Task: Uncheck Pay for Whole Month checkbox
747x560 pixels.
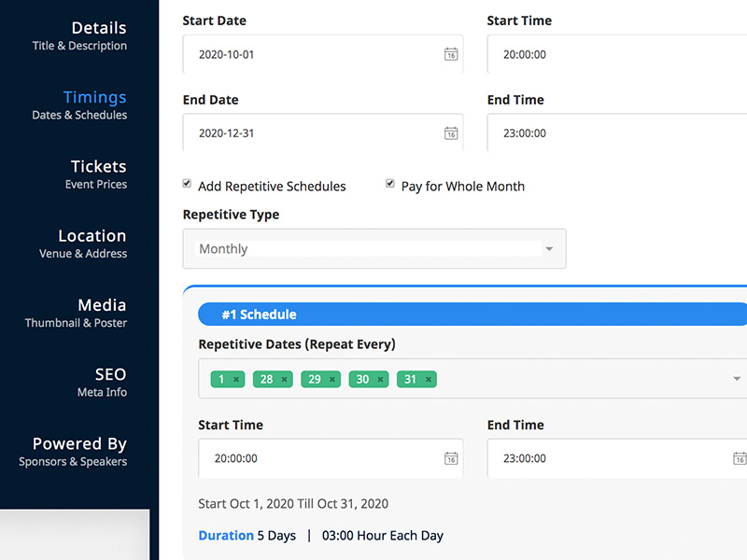Action: (390, 183)
